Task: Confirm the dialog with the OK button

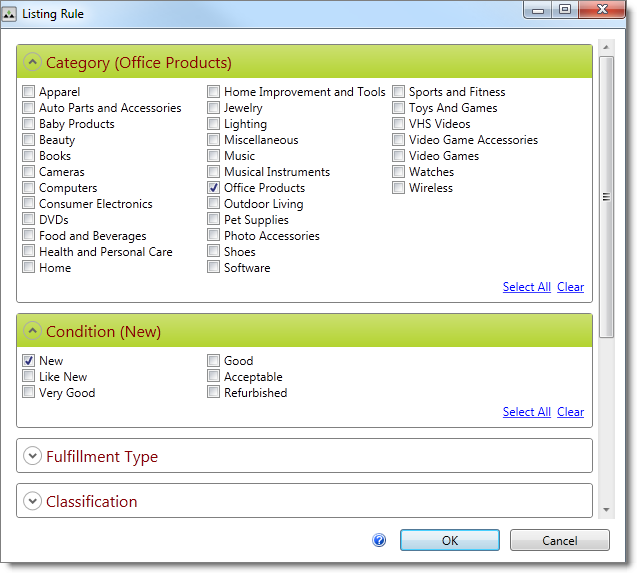Action: click(449, 540)
